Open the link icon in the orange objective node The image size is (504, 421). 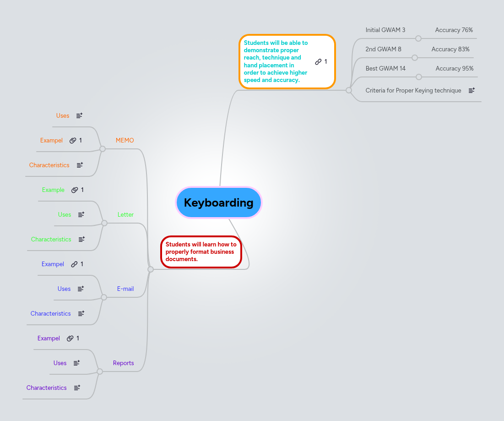point(318,62)
